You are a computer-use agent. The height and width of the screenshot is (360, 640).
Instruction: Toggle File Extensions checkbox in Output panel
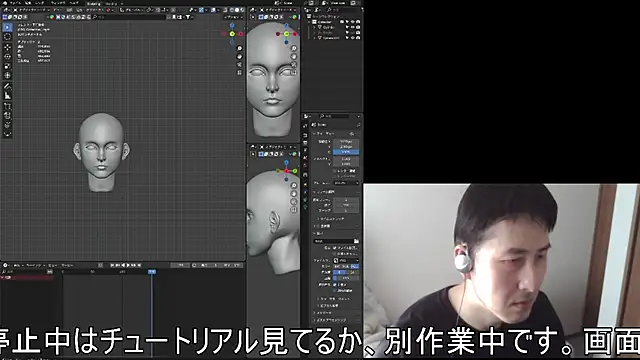click(x=335, y=248)
